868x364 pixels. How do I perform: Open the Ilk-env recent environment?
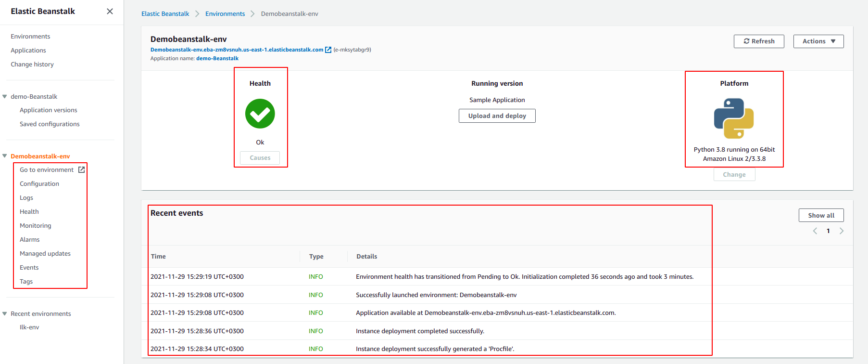(x=29, y=327)
